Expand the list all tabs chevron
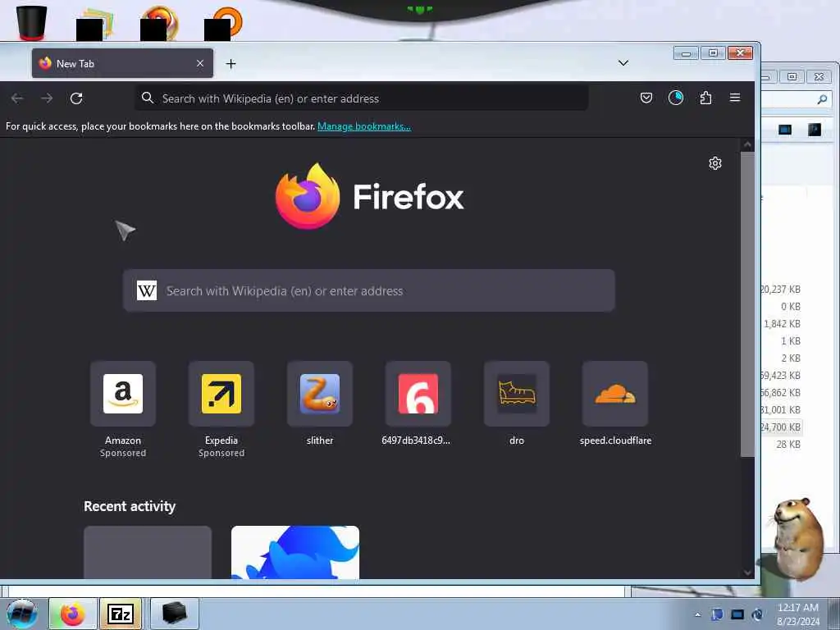This screenshot has height=630, width=840. coord(623,62)
